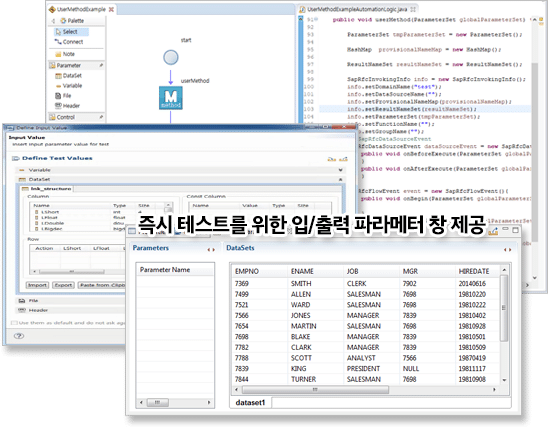Click the Import button
The height and width of the screenshot is (428, 548).
(37, 285)
